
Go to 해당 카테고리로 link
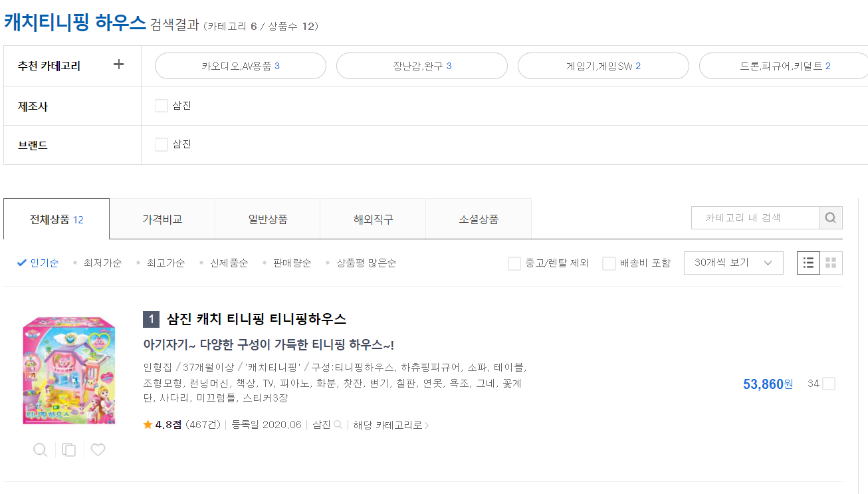click(x=391, y=425)
